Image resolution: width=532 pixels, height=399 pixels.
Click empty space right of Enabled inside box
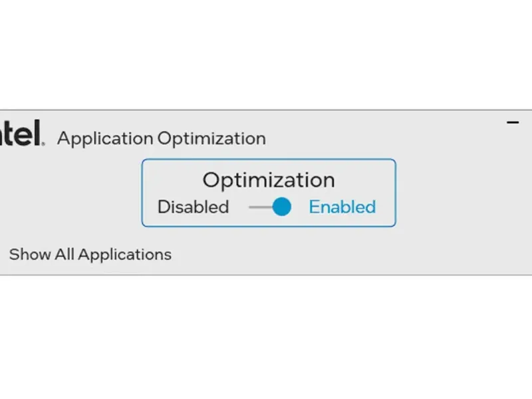click(x=386, y=207)
